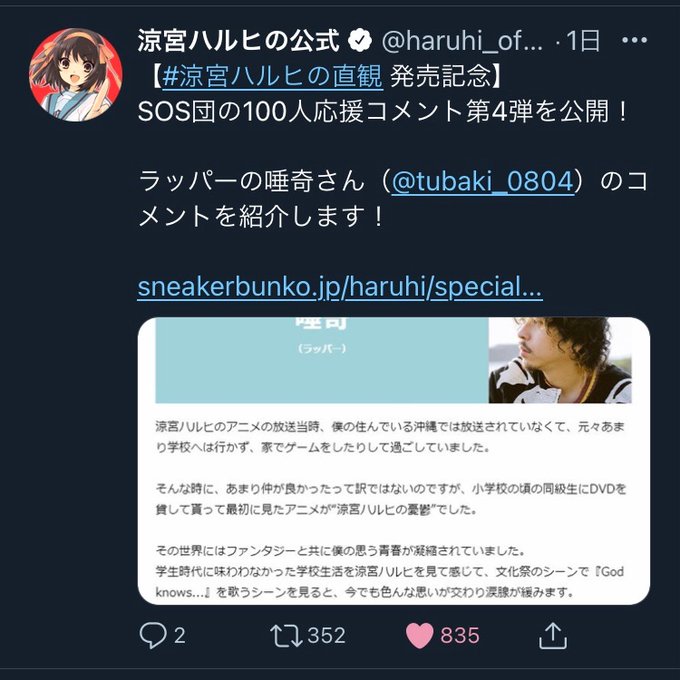Click the reply count number 2
The image size is (680, 680).
(x=180, y=636)
